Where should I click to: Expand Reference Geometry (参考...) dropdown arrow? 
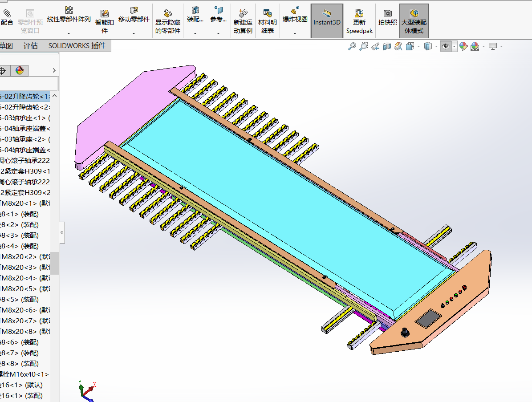tap(218, 33)
